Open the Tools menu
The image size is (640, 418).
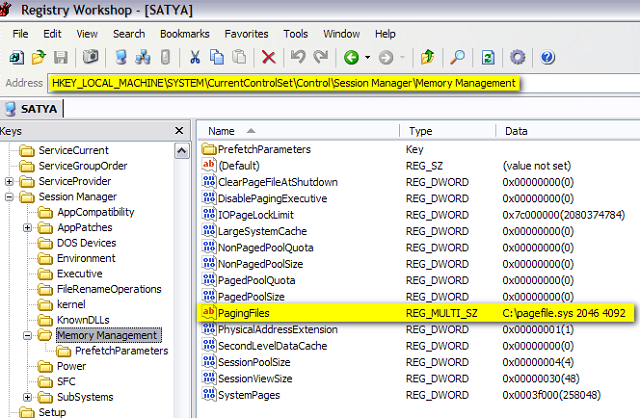point(296,34)
